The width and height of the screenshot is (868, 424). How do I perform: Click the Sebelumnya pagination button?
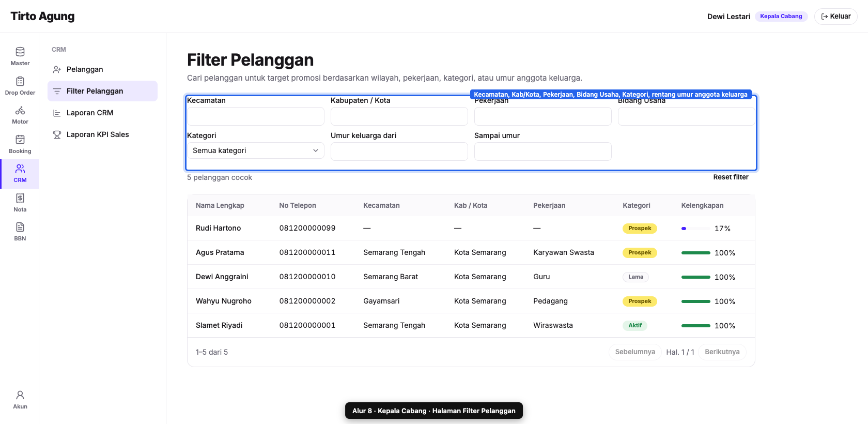pos(635,352)
